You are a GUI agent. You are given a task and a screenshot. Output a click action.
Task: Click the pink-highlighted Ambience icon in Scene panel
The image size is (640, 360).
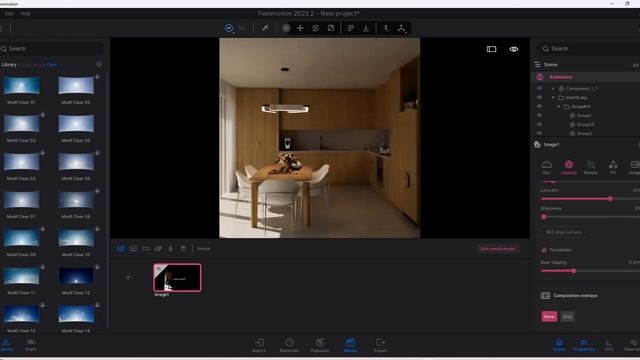(x=540, y=77)
